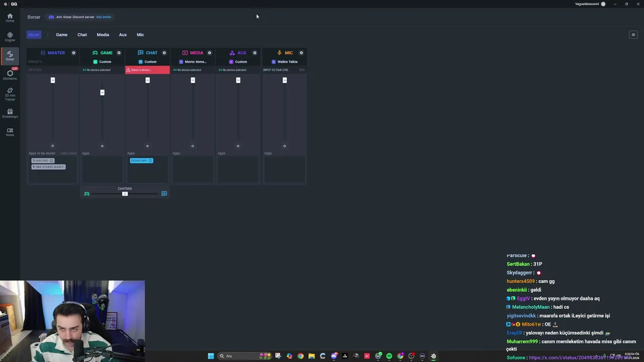Click SteelSeries GG taskbar icon
644x362 pixels.
[433, 356]
